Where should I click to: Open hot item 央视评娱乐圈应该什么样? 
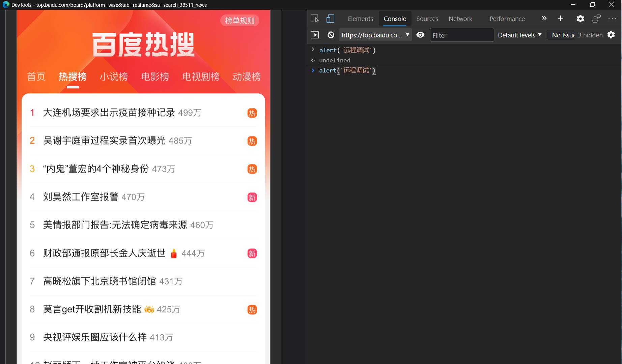[x=95, y=337]
